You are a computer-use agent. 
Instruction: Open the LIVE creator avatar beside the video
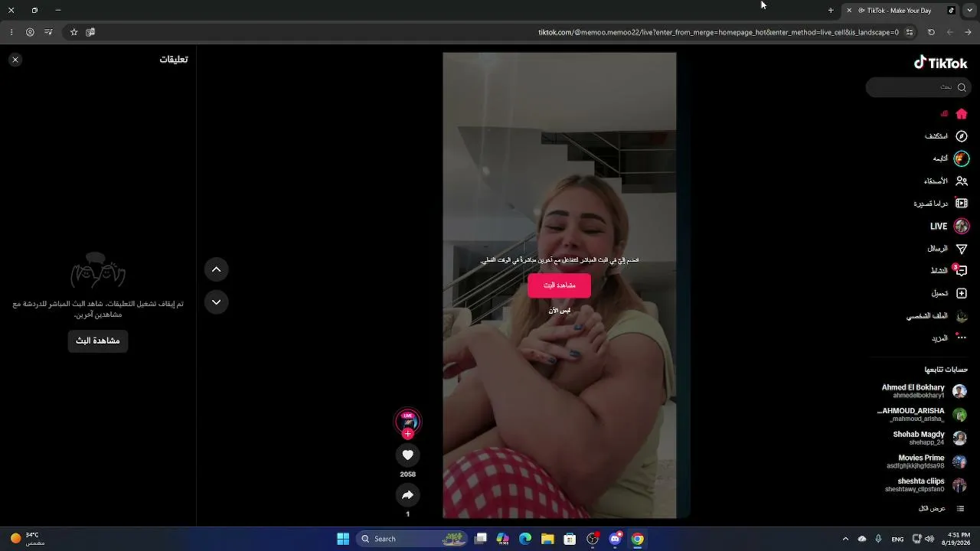[x=407, y=420]
